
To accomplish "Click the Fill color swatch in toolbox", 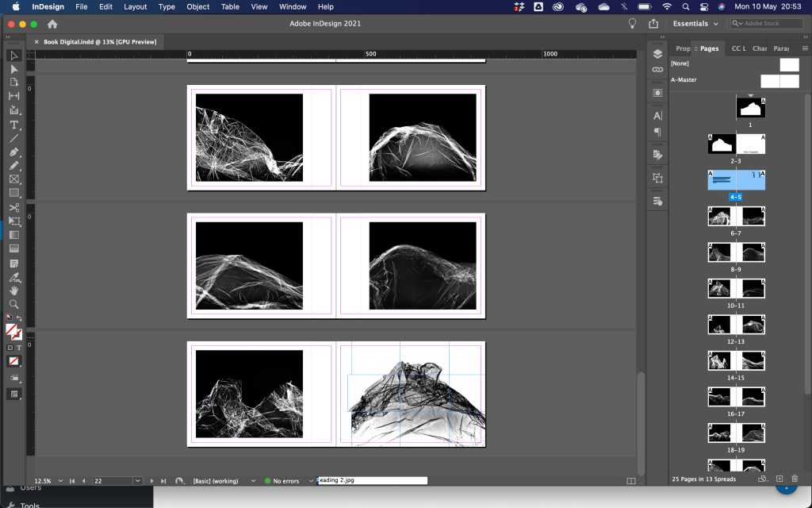I will click(x=11, y=329).
